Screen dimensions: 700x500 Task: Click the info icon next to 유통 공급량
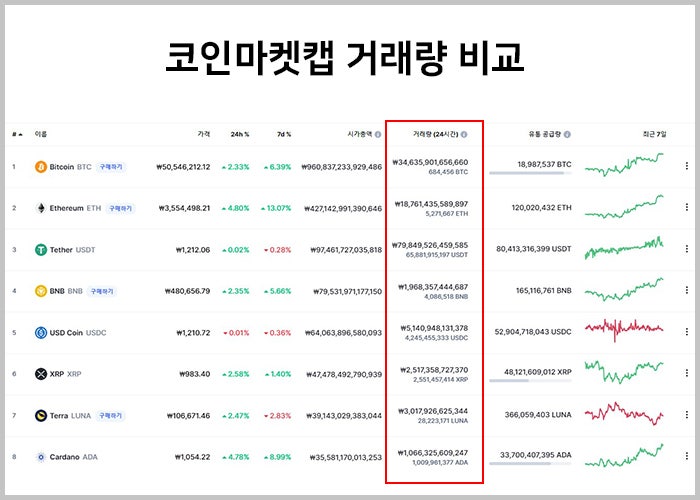coord(567,134)
